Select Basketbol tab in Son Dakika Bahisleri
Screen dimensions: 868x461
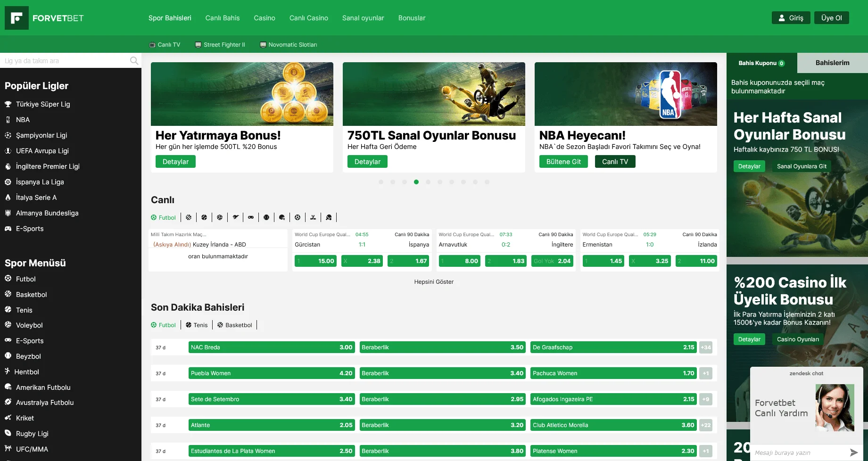[x=235, y=325]
